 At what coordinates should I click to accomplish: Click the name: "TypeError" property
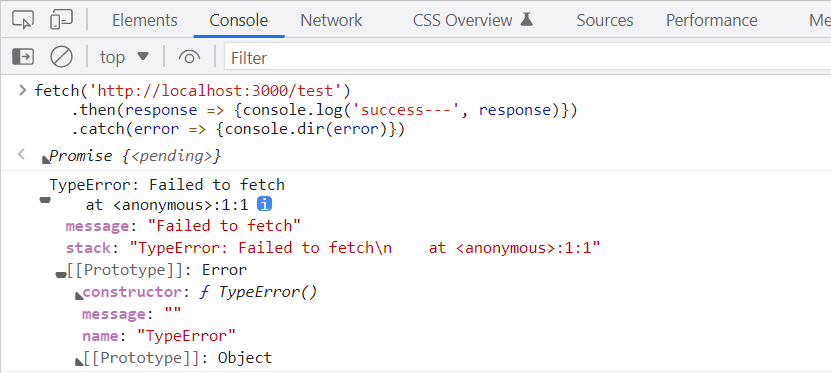(159, 336)
